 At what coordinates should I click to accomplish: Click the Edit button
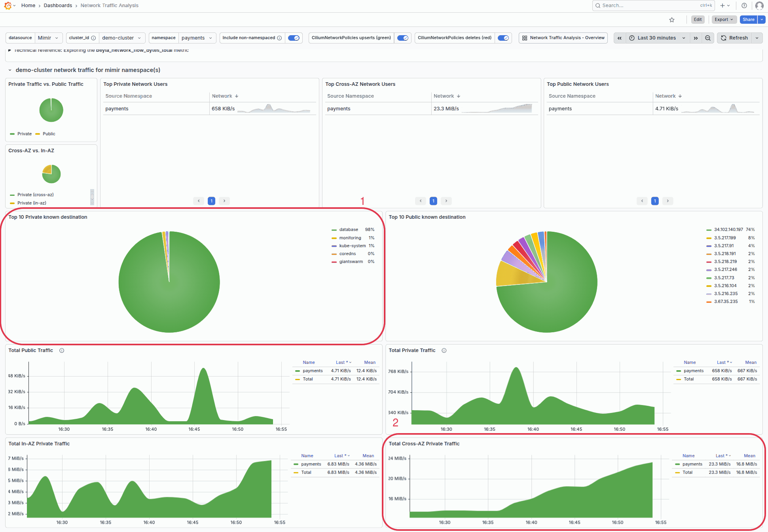[x=698, y=19]
